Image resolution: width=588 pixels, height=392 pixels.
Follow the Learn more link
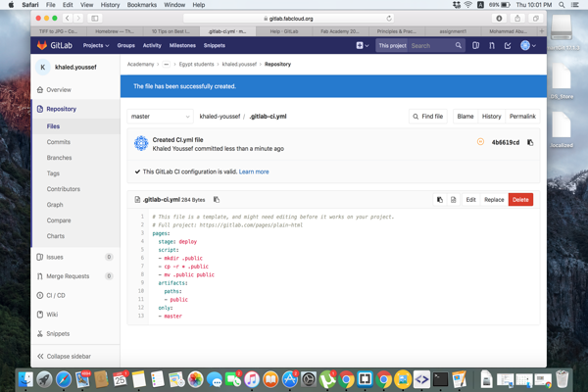coord(254,171)
